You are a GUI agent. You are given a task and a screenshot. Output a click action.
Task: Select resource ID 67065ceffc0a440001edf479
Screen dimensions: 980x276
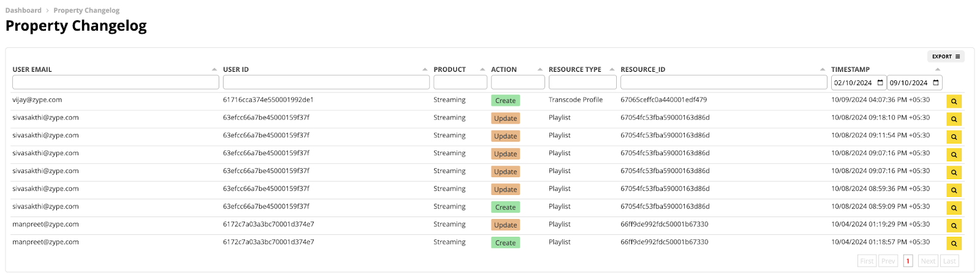click(x=664, y=100)
